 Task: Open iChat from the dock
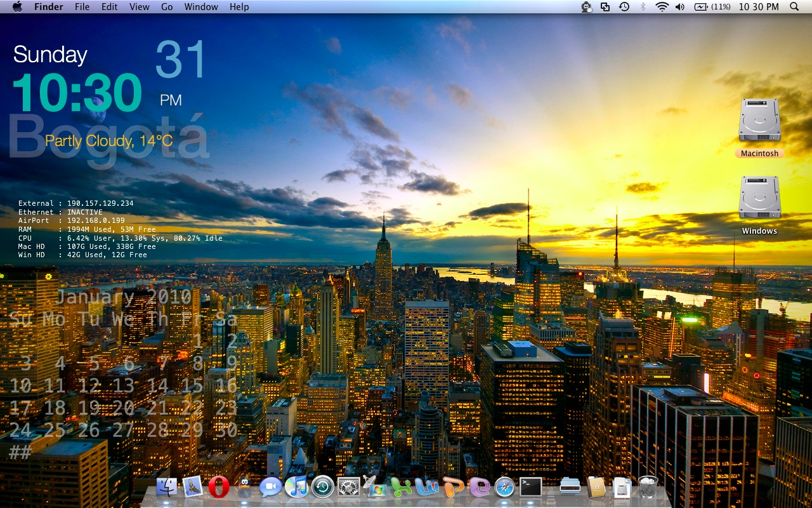pos(270,487)
